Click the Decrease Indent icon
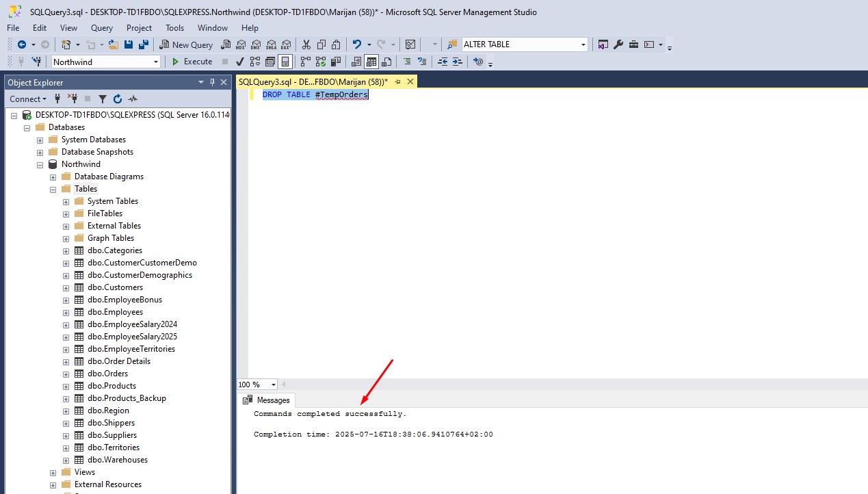This screenshot has width=868, height=494. pos(443,62)
